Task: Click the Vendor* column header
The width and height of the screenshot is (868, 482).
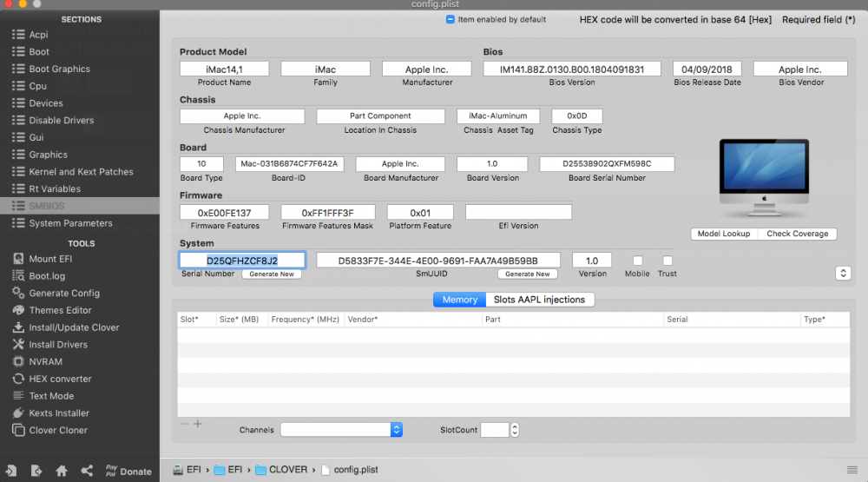Action: tap(412, 320)
